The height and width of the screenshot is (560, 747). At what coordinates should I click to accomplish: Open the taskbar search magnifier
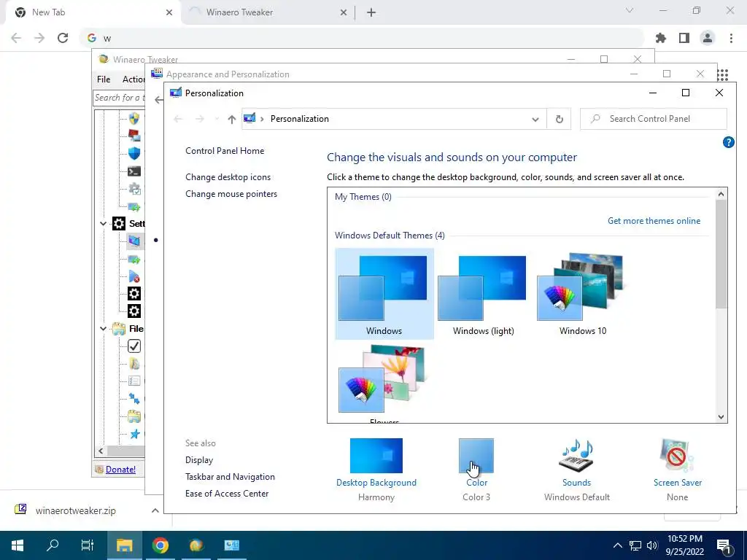pos(53,545)
